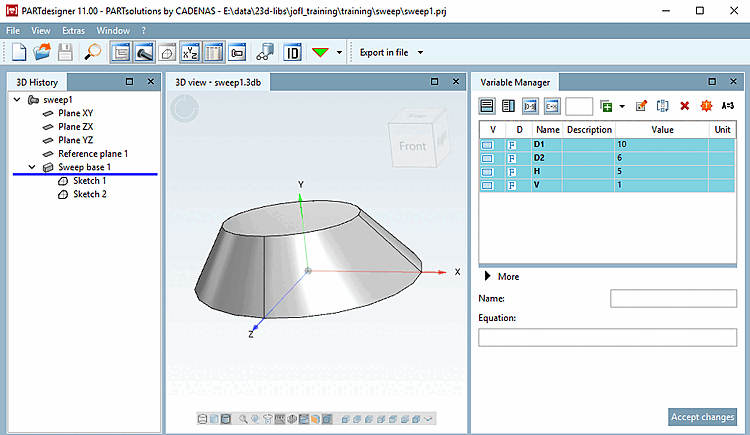Click the green down-triangle color icon
The image size is (750, 435).
[321, 52]
